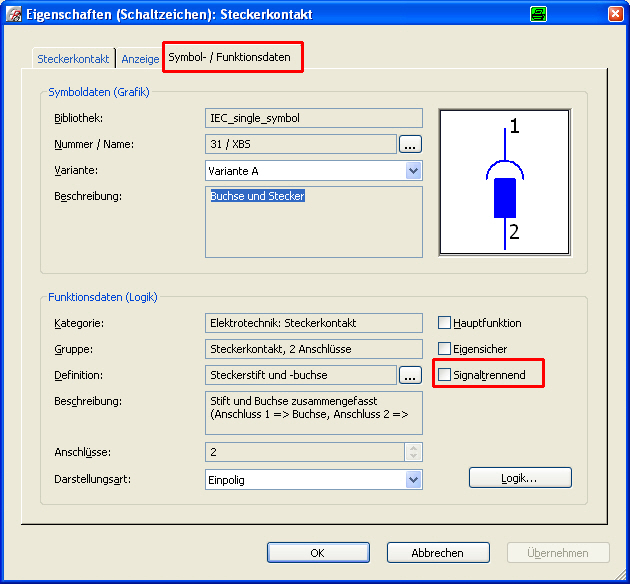Click the Funktionsdaten (Logik) group label
The width and height of the screenshot is (630, 584).
[103, 297]
